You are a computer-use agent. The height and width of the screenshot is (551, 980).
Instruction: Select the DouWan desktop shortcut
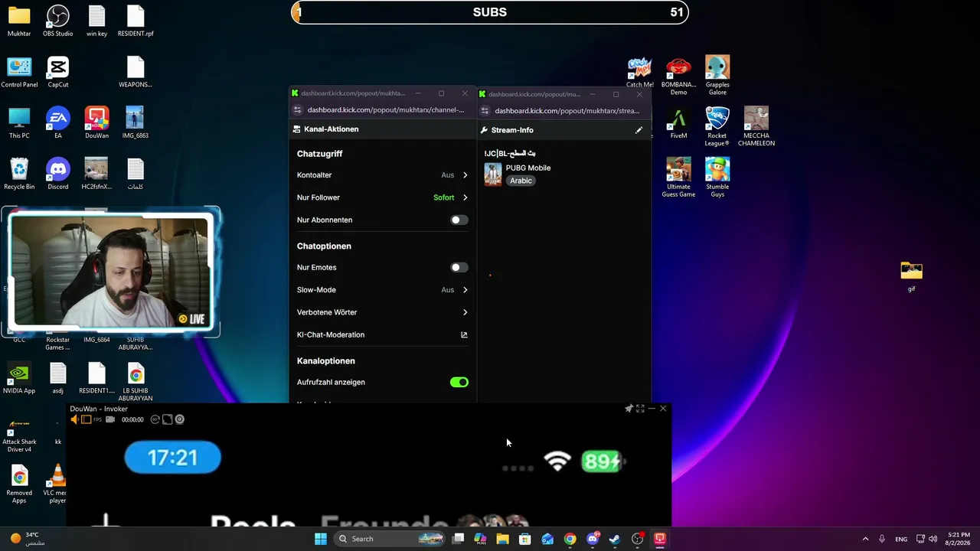pyautogui.click(x=96, y=123)
